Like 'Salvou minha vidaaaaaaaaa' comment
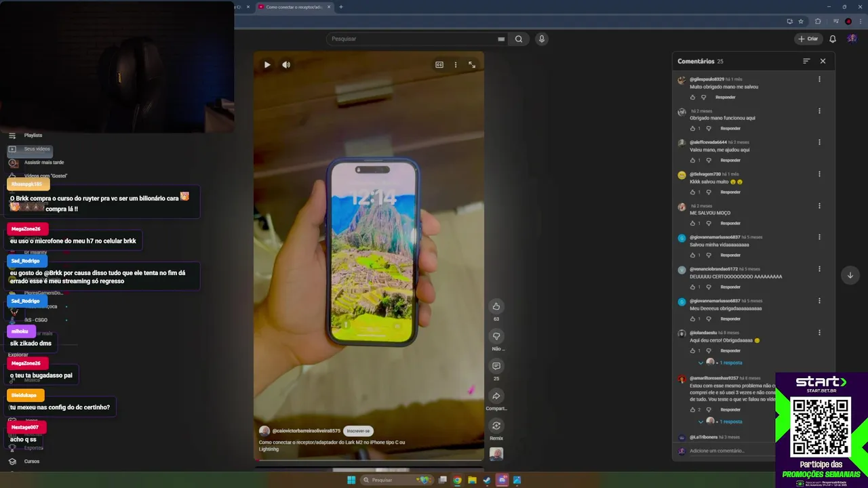This screenshot has width=868, height=488. (692, 255)
